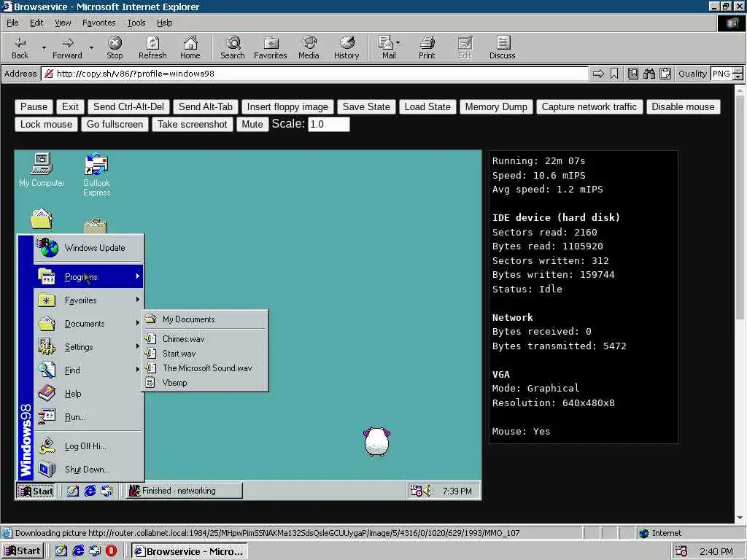Click the Pause emulator button

click(34, 106)
